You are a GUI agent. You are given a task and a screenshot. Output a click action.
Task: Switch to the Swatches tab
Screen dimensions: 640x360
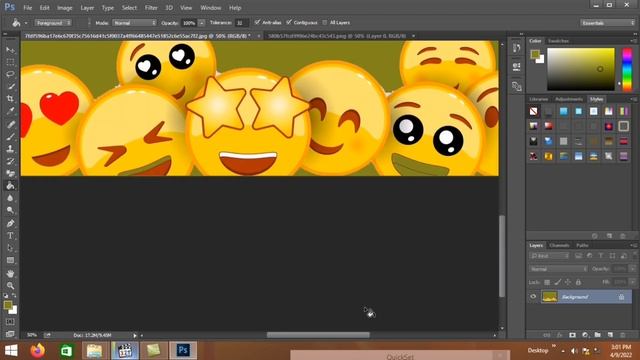[x=558, y=41]
